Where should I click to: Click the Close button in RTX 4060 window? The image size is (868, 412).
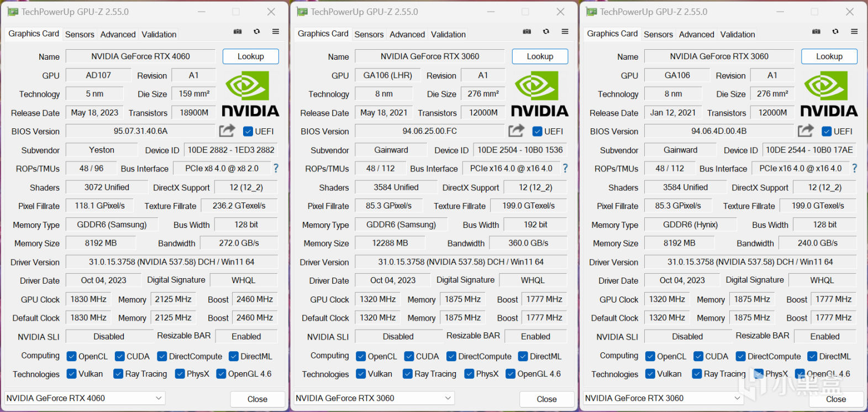[257, 399]
